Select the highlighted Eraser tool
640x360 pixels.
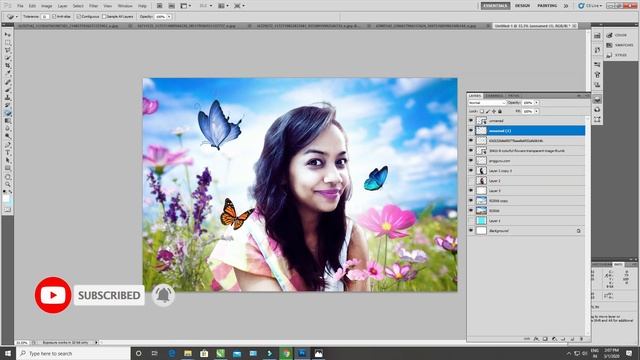(8, 113)
